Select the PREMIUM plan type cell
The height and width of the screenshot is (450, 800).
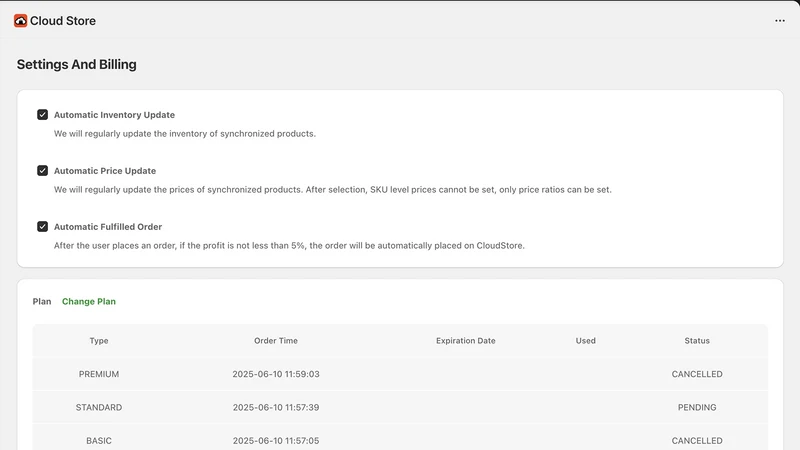[99, 374]
